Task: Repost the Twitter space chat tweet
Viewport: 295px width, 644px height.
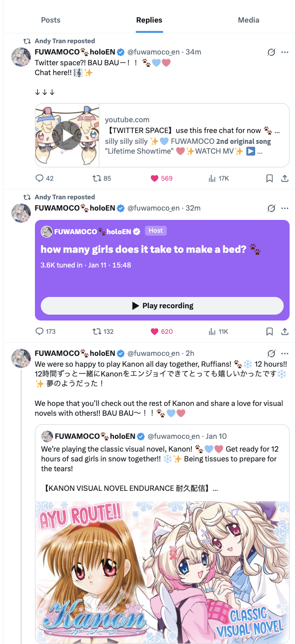Action: click(96, 179)
